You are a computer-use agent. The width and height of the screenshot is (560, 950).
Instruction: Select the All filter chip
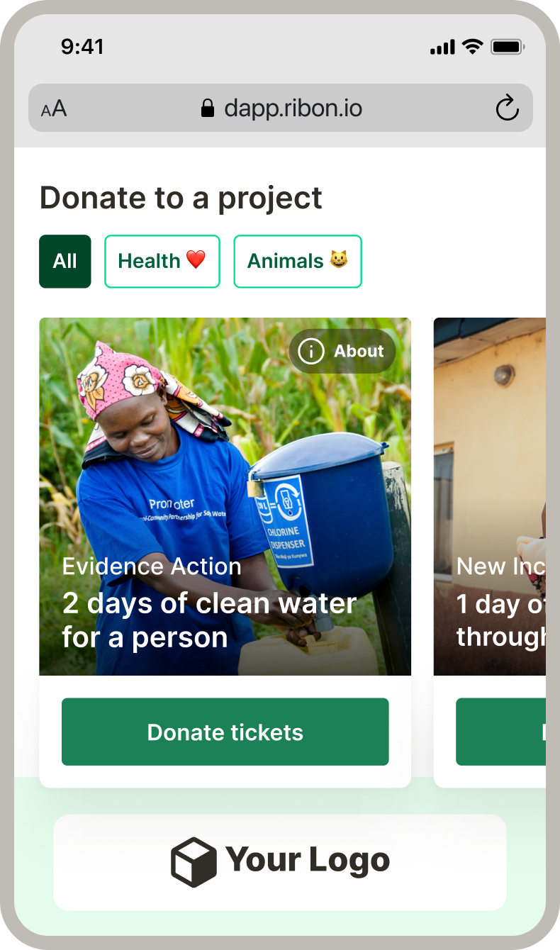(65, 262)
